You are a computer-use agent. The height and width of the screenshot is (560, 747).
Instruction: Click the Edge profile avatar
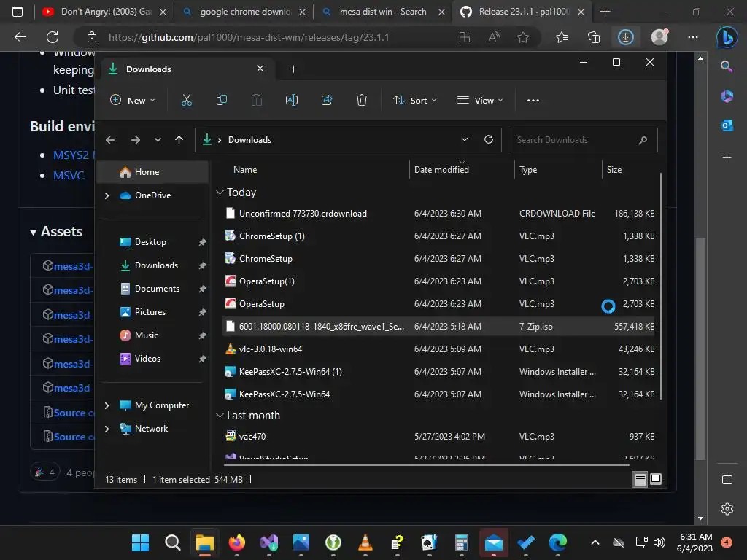[659, 36]
